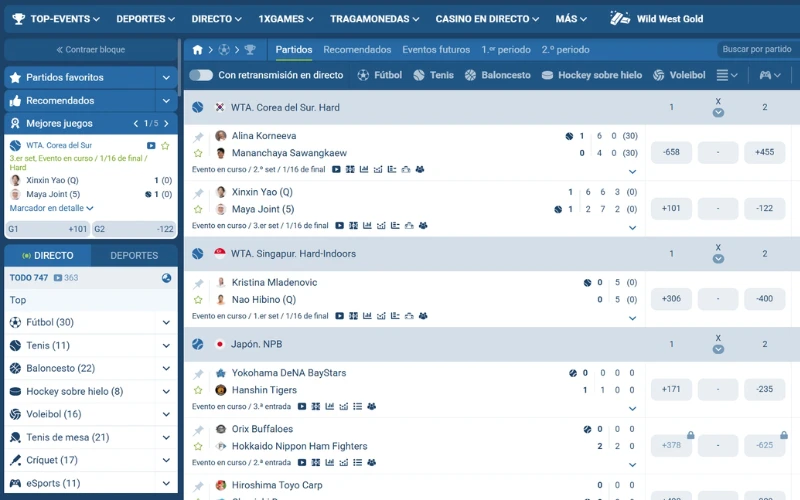Open CASINO EN DIRECTO menu
800x500 pixels.
[x=487, y=19]
